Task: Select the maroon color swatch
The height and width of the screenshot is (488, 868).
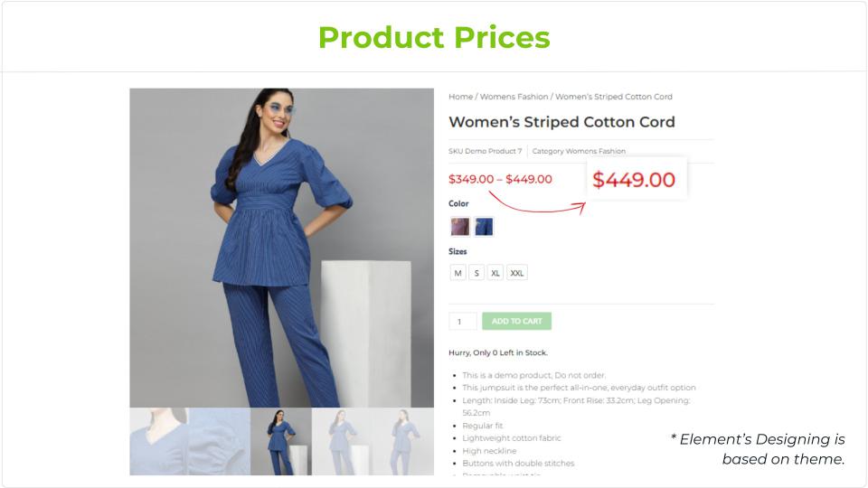Action: [460, 227]
